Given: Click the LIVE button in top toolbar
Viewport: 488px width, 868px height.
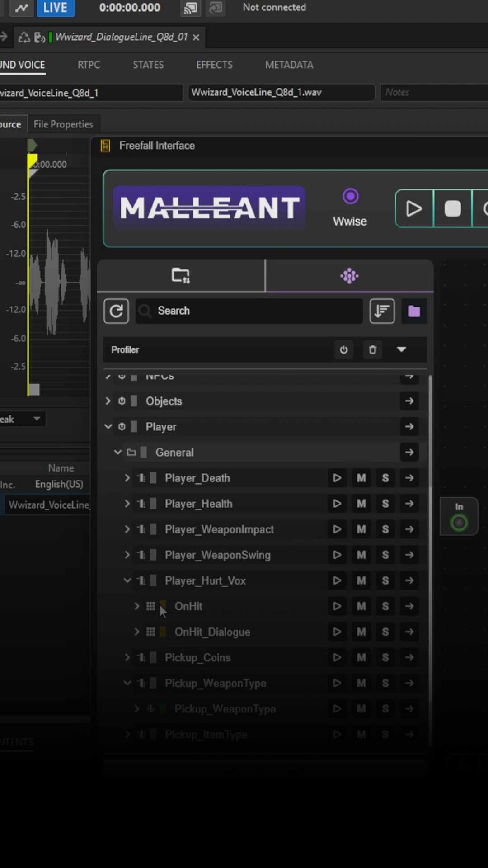Looking at the screenshot, I should point(55,8).
